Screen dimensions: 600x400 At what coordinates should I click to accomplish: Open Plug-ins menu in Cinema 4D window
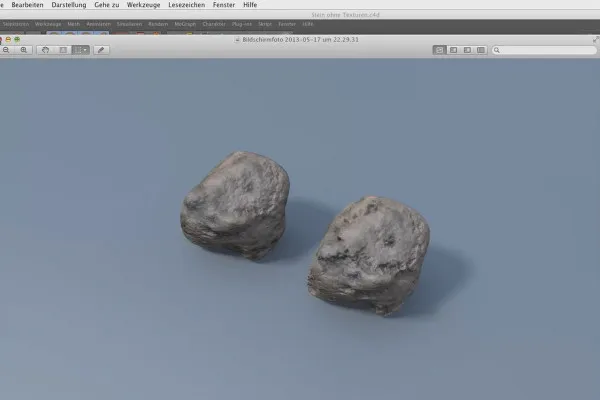point(242,24)
